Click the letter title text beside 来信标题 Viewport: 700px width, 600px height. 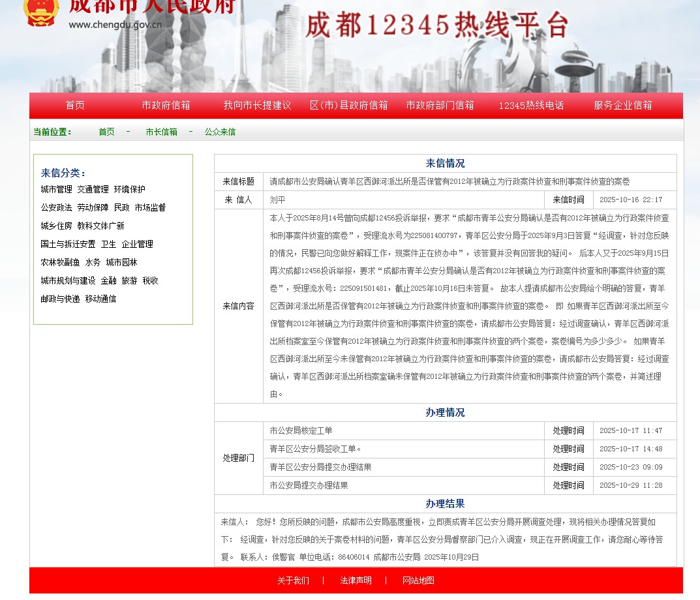(449, 182)
